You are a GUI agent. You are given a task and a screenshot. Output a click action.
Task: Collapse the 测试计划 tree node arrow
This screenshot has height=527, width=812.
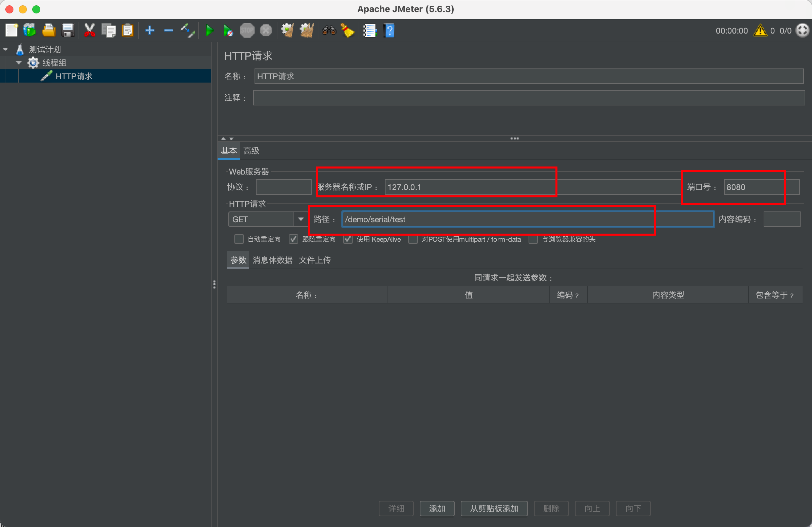(5, 49)
